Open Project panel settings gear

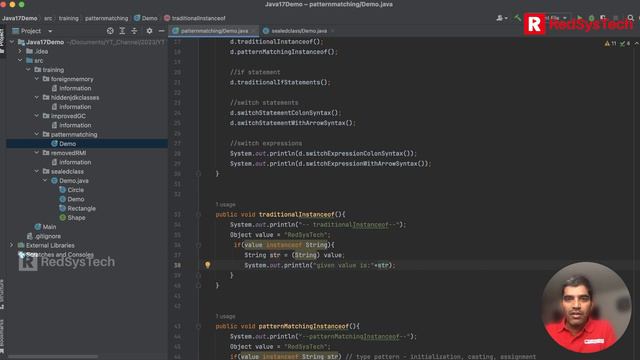pos(149,31)
